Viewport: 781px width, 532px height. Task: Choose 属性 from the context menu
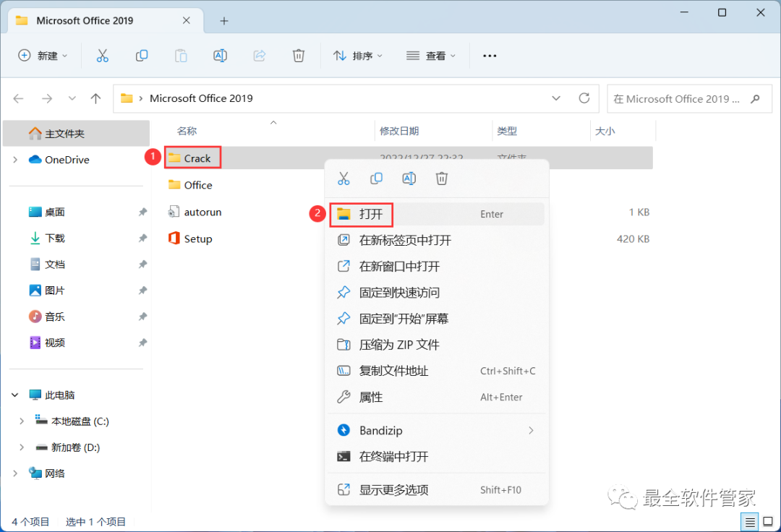[437, 397]
